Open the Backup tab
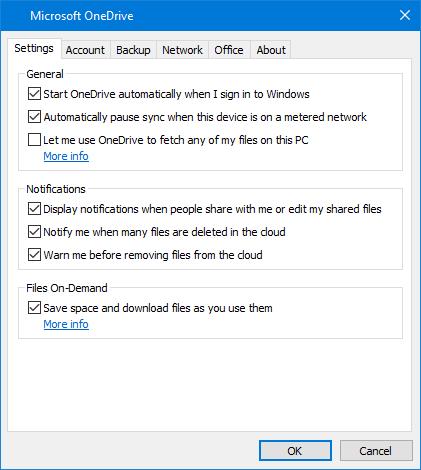 click(x=133, y=50)
